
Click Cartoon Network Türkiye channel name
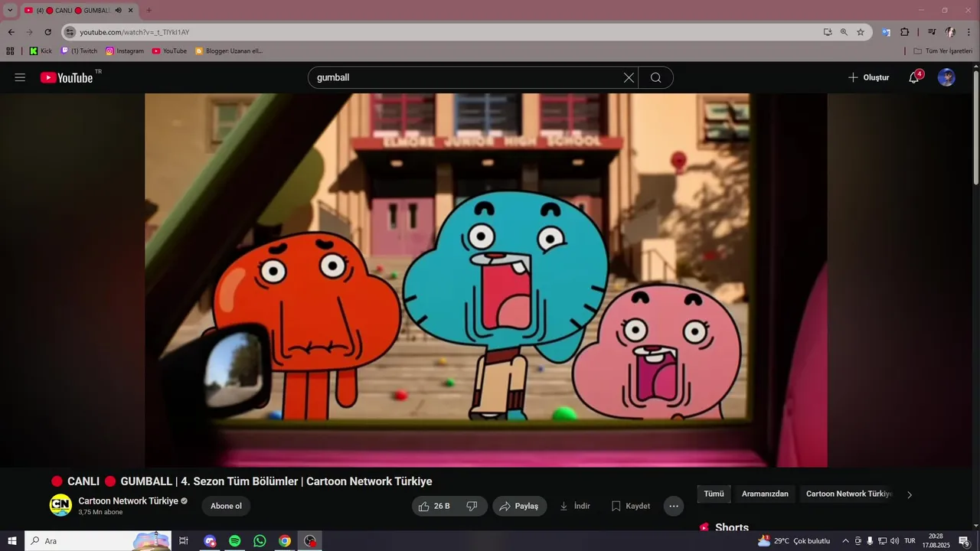[x=128, y=501]
